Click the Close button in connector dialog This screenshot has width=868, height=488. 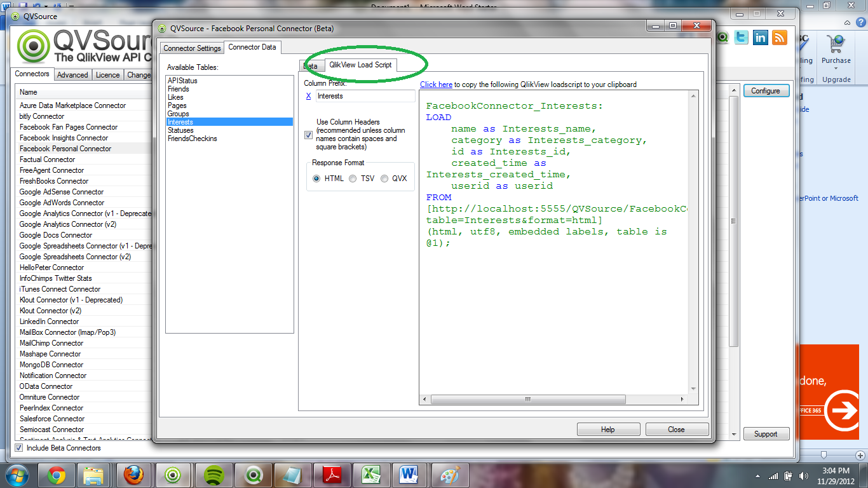[677, 430]
